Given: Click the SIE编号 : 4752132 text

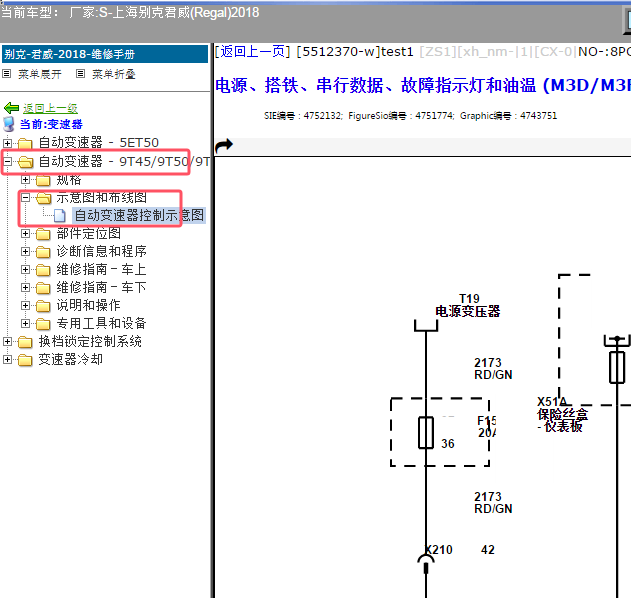Looking at the screenshot, I should click(x=303, y=116).
